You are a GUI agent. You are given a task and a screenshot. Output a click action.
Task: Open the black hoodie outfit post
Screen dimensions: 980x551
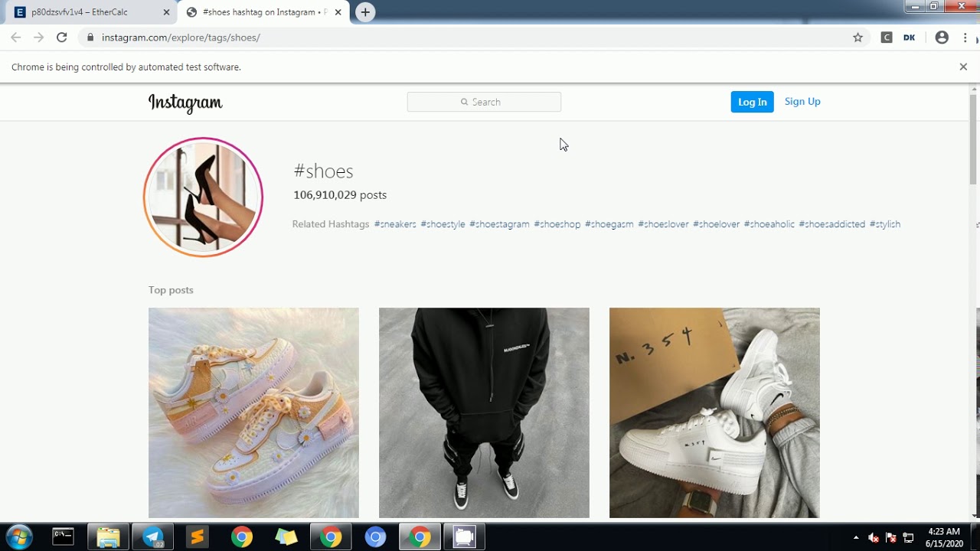[x=484, y=412]
